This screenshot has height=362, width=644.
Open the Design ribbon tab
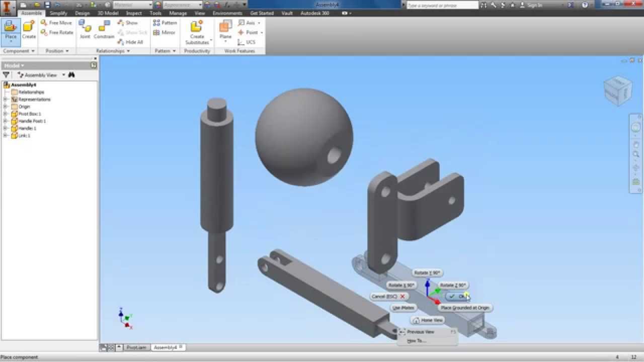[x=82, y=13]
